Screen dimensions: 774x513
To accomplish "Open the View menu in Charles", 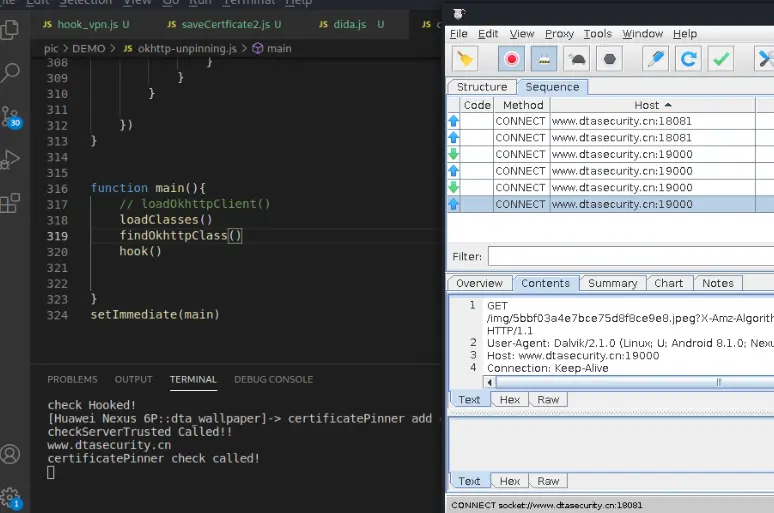I will click(522, 34).
